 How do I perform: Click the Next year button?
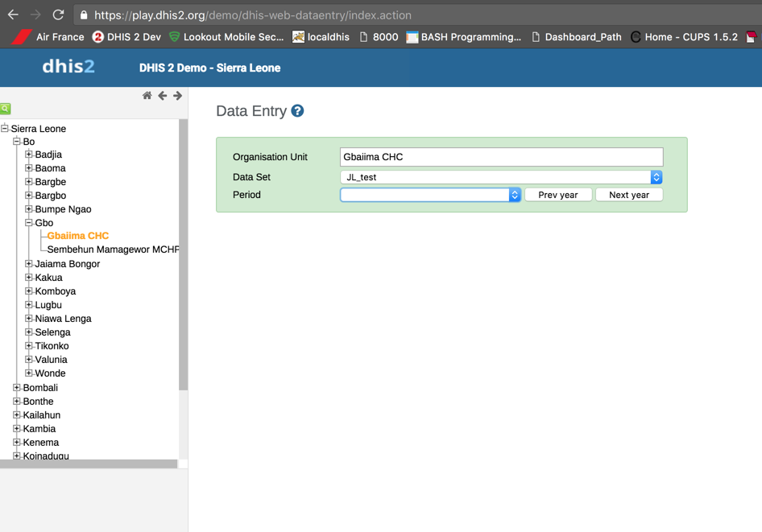629,195
